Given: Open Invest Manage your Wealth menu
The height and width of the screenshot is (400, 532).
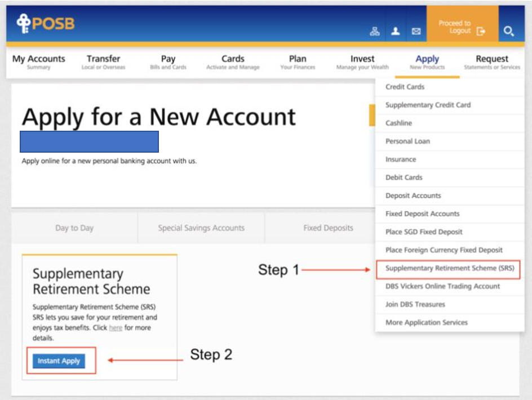Looking at the screenshot, I should 362,62.
